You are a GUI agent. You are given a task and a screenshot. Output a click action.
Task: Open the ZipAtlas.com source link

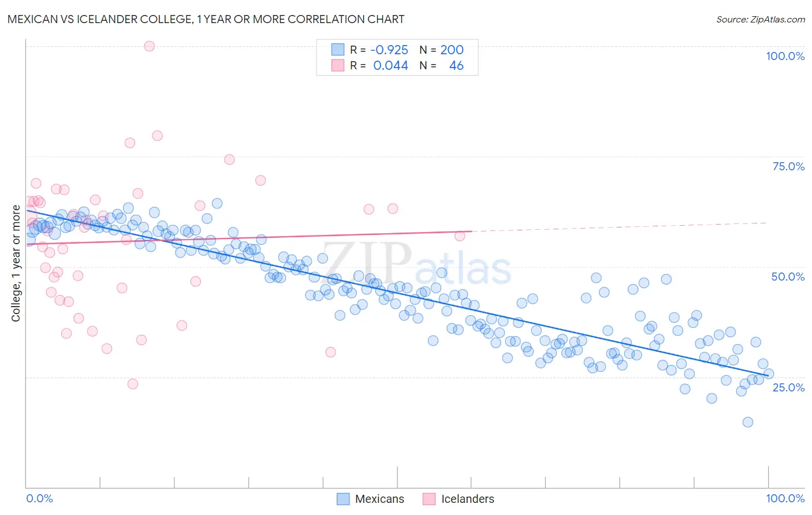[x=761, y=20]
